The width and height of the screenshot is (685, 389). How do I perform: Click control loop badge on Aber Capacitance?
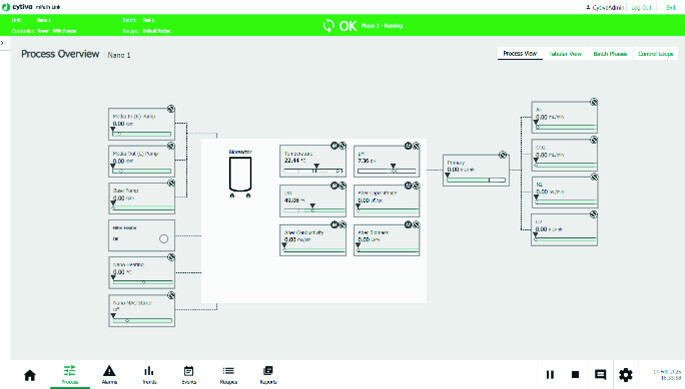(x=416, y=186)
